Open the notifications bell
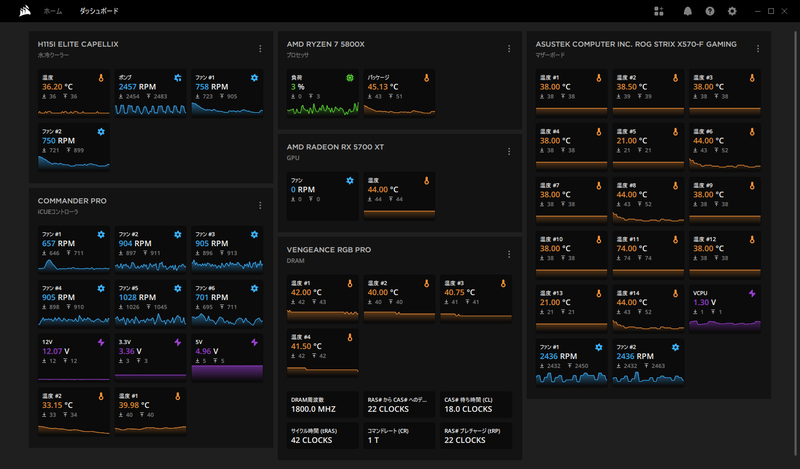The width and height of the screenshot is (800, 469). [x=687, y=11]
